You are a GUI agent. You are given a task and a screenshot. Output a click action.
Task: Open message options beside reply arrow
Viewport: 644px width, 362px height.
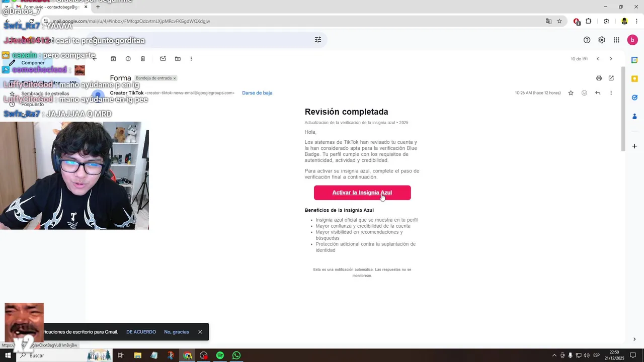pos(611,93)
